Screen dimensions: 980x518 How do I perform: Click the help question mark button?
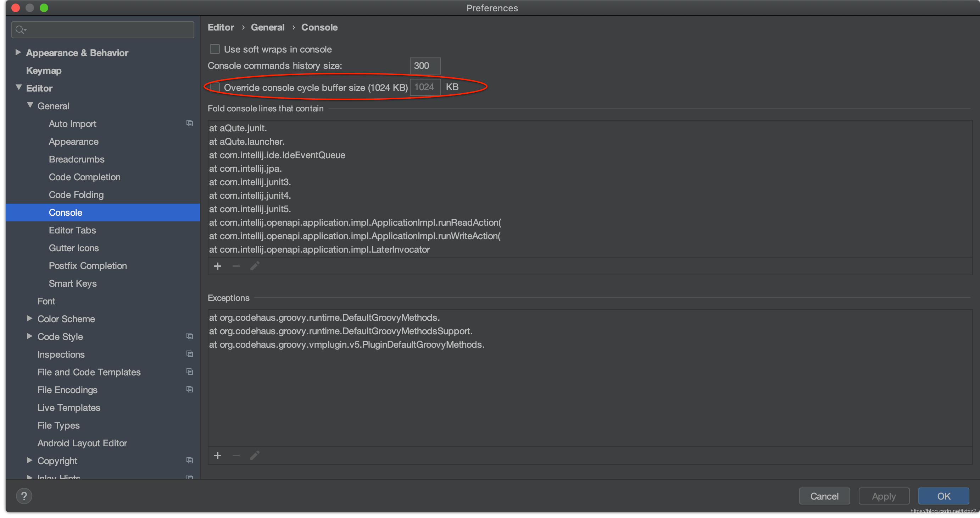24,496
